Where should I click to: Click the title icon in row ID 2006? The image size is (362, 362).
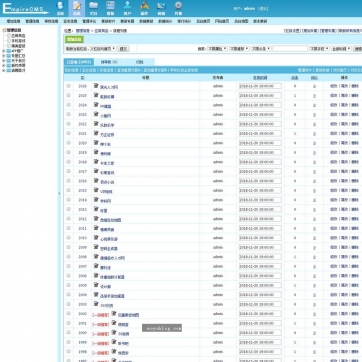click(x=96, y=276)
